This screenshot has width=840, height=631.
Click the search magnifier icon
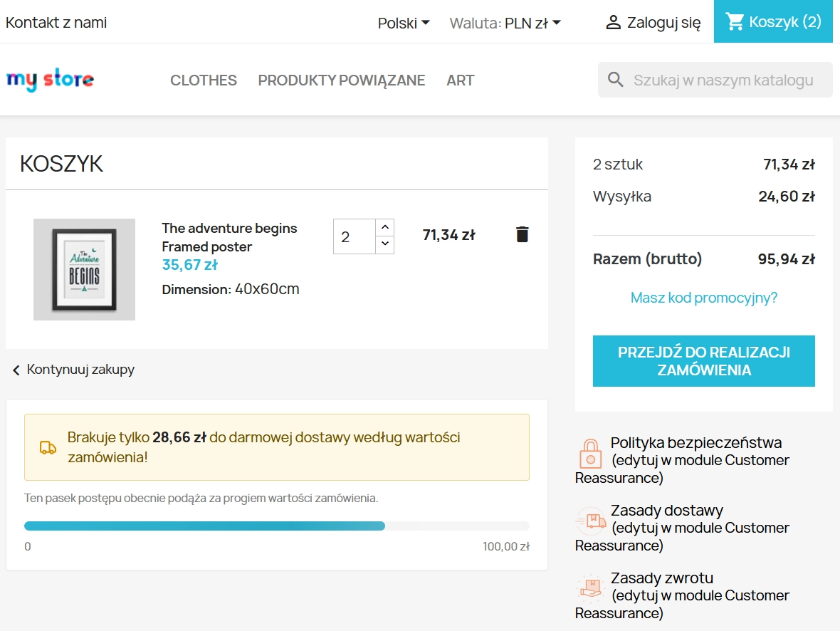[x=615, y=79]
